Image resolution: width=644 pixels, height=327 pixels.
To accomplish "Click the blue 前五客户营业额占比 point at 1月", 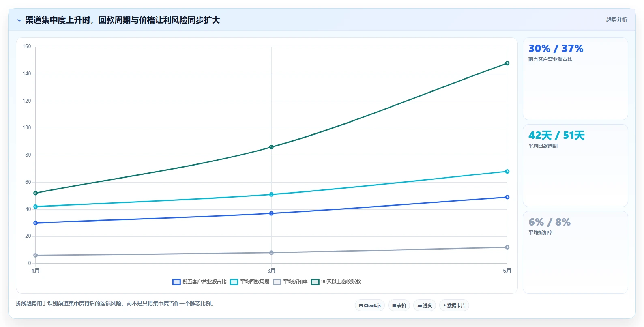I will 36,223.
